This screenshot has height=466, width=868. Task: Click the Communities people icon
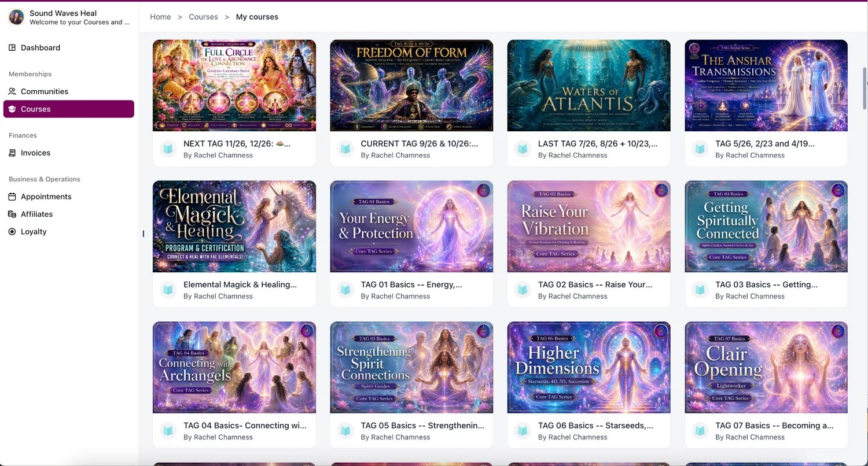tap(12, 91)
